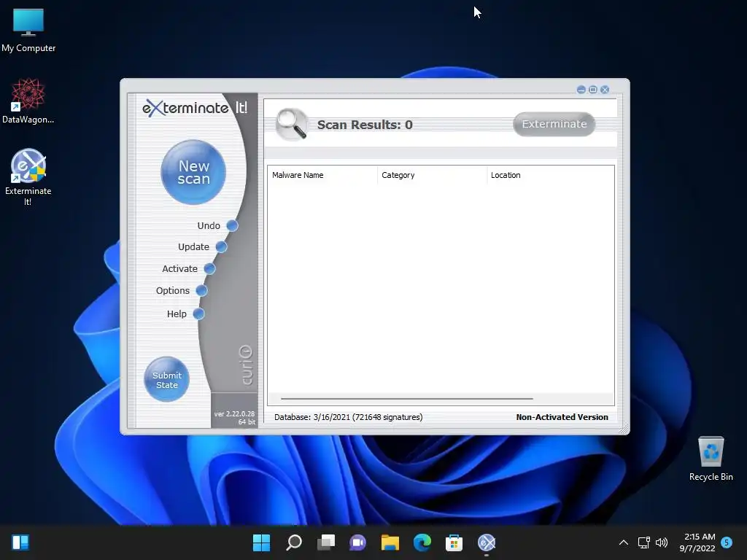Click the Database signatures status text
The image size is (747, 560).
348,417
